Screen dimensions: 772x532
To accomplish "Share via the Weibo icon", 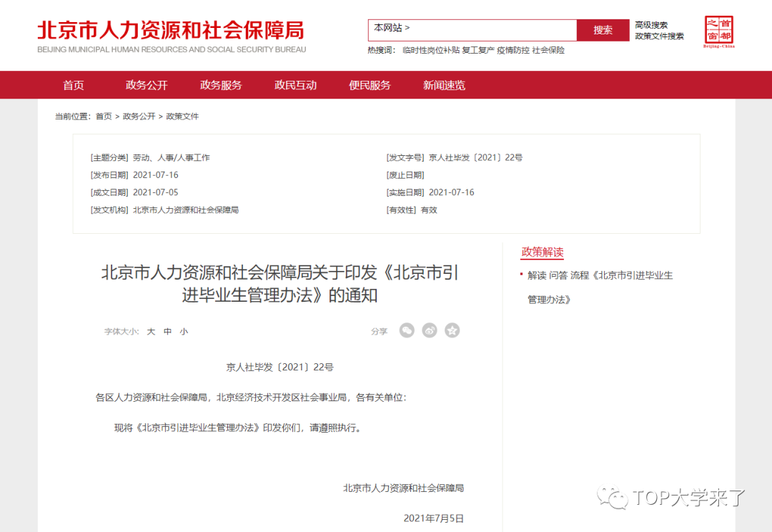I will [430, 330].
